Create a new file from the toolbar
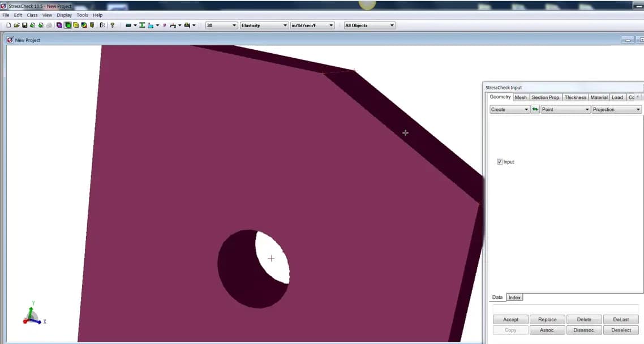644x344 pixels. [x=8, y=25]
